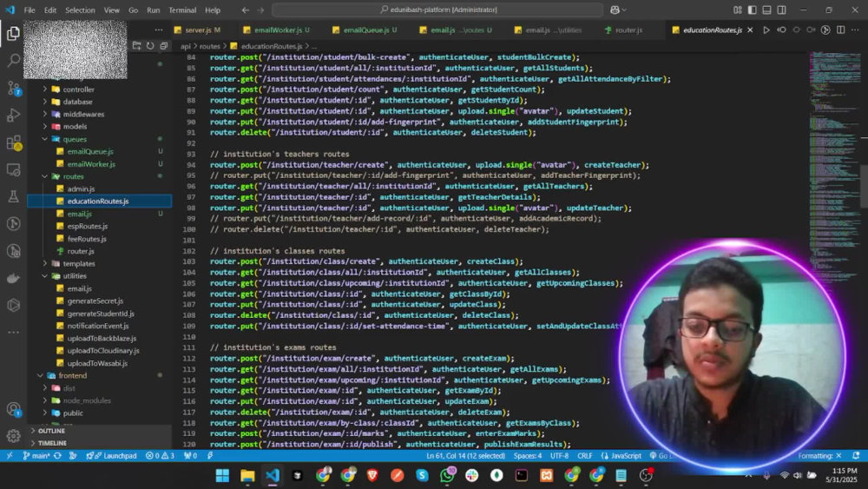Viewport: 868px width, 489px height.
Task: Open errors and warnings problems count
Action: coord(160,456)
